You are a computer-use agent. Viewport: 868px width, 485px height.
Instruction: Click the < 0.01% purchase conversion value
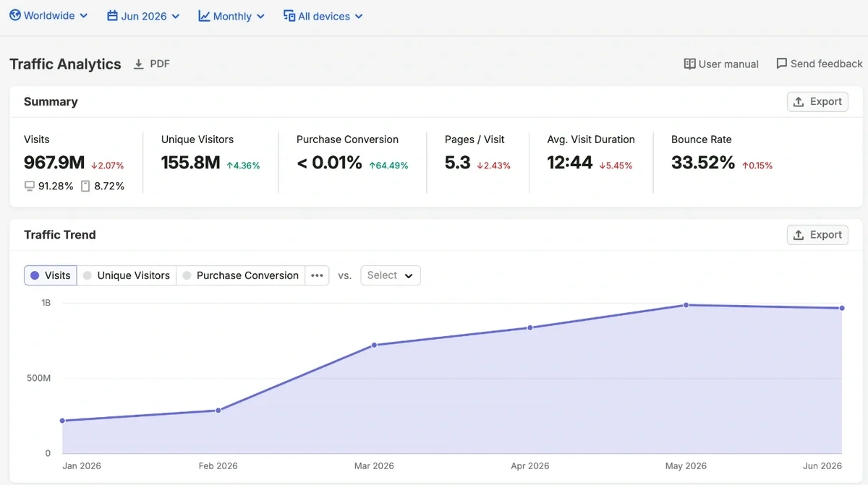[x=329, y=163]
